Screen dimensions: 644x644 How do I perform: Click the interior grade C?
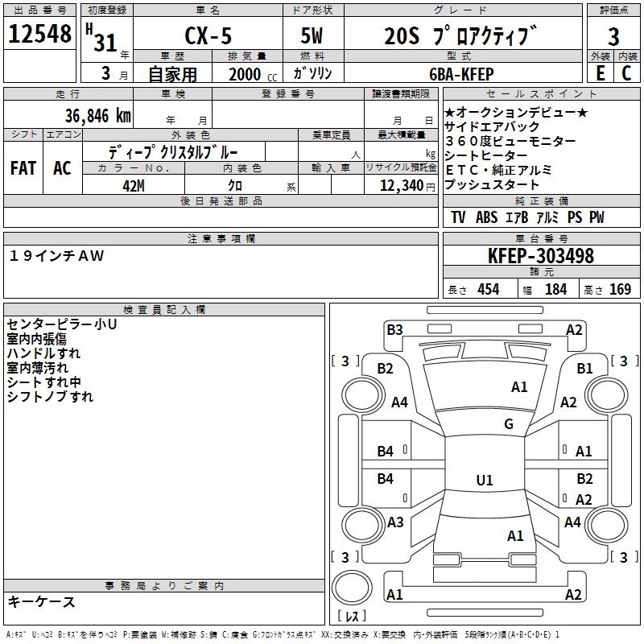(x=626, y=73)
